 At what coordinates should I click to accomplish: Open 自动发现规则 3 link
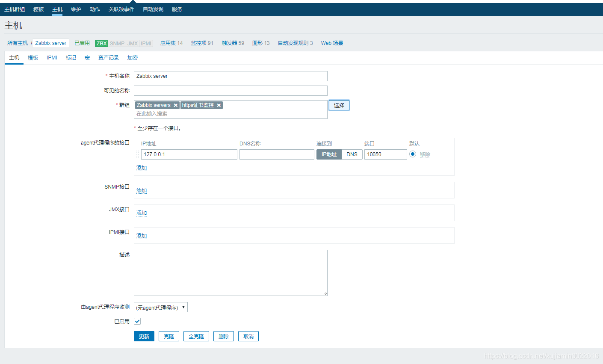point(295,43)
